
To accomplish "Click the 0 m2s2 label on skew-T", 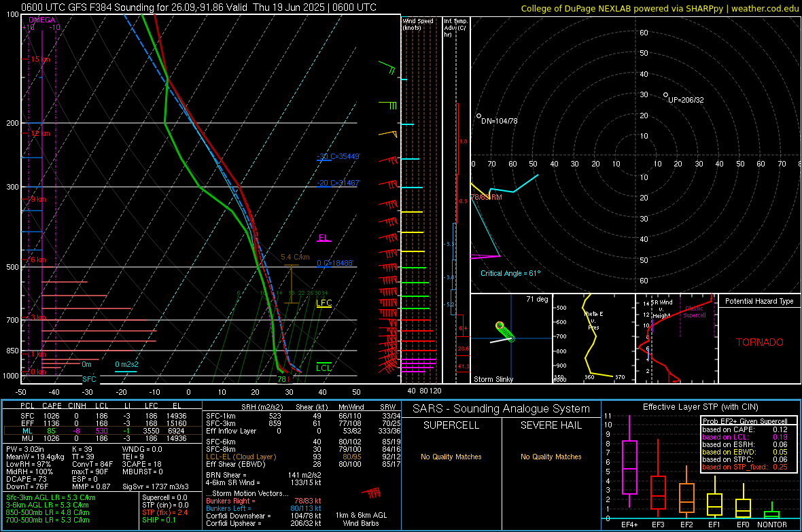I will (x=127, y=364).
